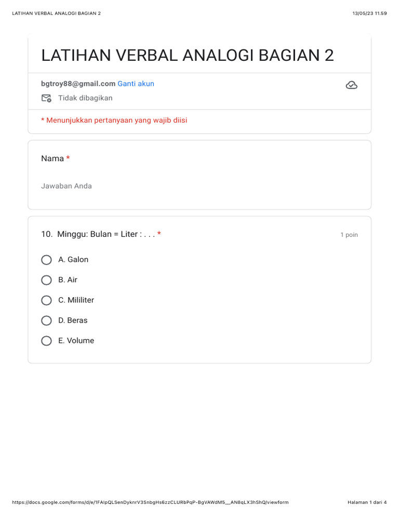Click the Halaman 1 dari 4 page indicator
This screenshot has height=532, width=399.
click(x=367, y=502)
